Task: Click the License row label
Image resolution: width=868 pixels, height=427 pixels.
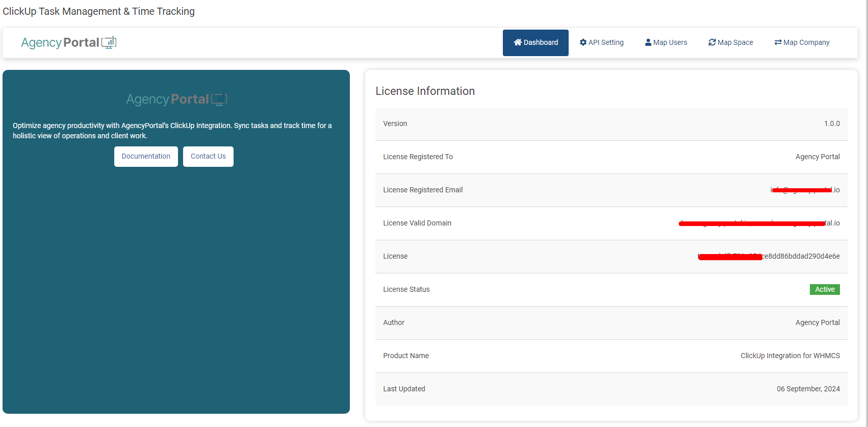Action: coord(395,256)
